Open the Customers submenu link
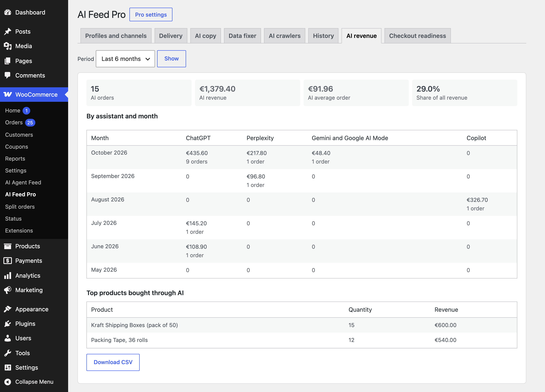 pyautogui.click(x=19, y=135)
